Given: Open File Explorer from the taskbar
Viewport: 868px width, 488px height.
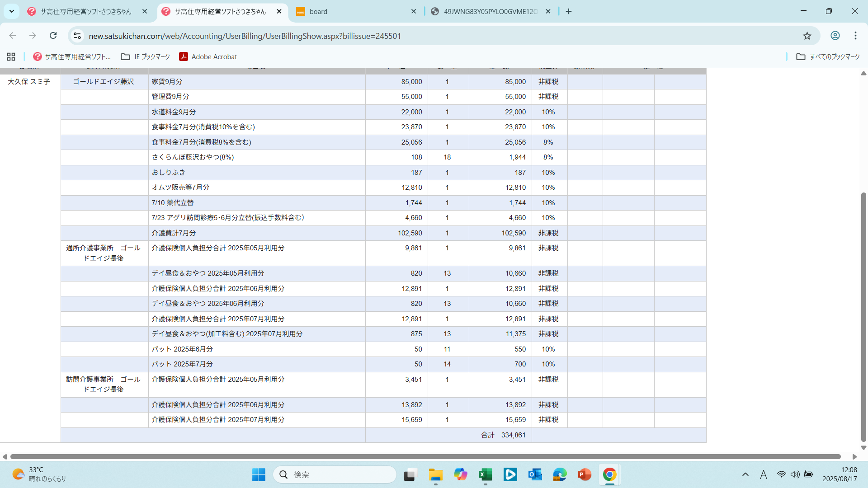Looking at the screenshot, I should pyautogui.click(x=435, y=474).
